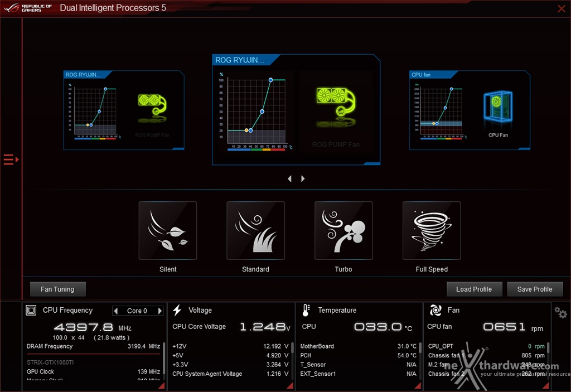Click the 033.0 °C CPU temperature readout
The width and height of the screenshot is (571, 392).
(x=383, y=327)
